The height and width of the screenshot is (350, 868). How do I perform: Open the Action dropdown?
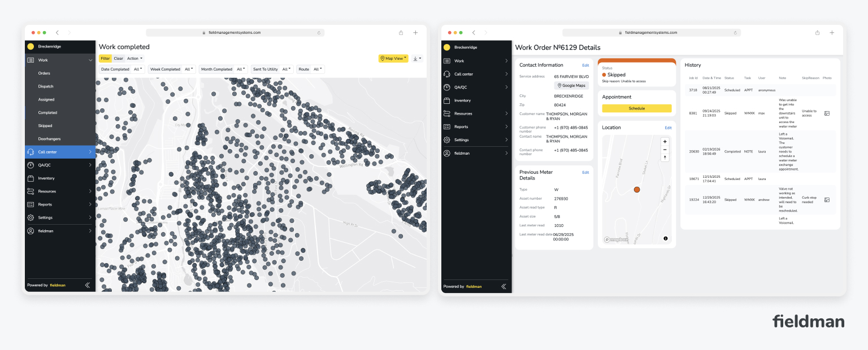click(134, 58)
